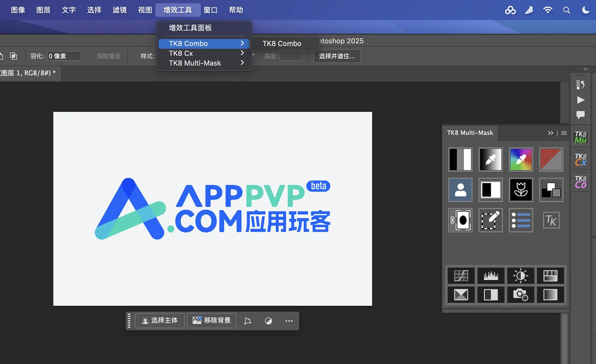596x364 pixels.
Task: Open the TK8 Cx panel icon
Action: tap(580, 160)
